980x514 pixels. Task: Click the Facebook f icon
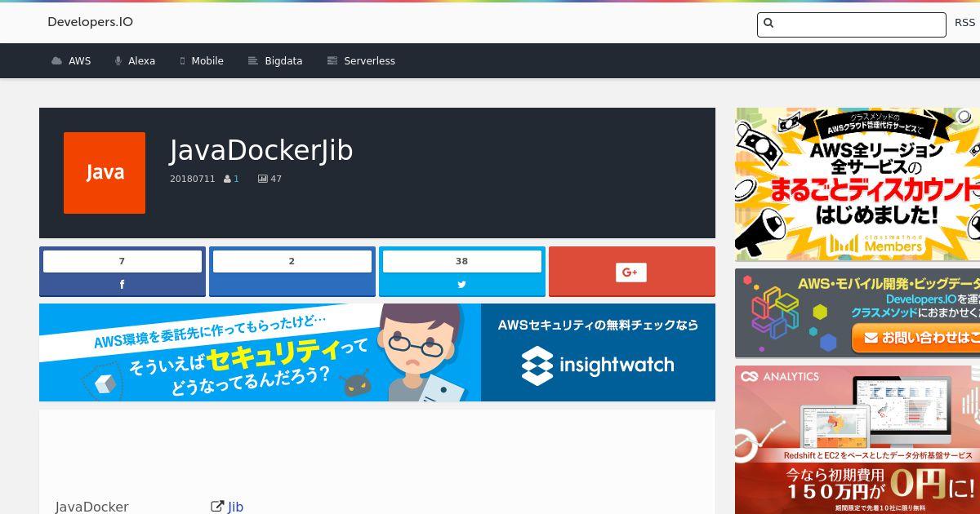click(x=122, y=285)
